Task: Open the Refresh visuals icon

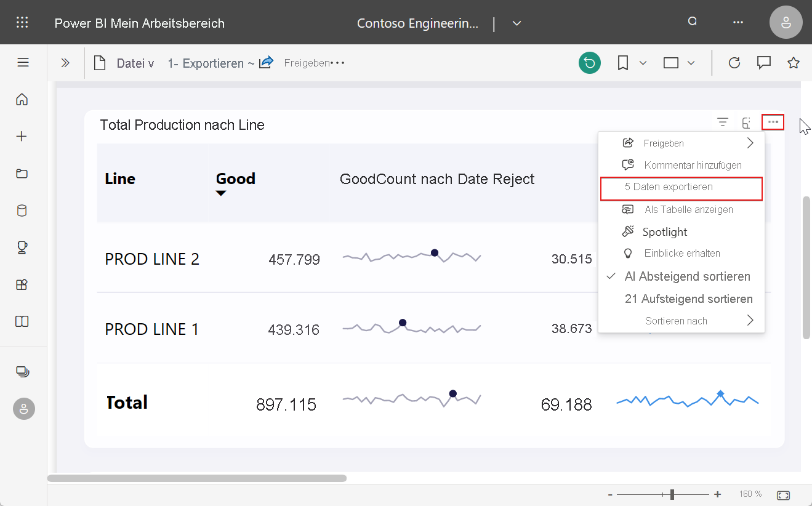Action: [734, 63]
